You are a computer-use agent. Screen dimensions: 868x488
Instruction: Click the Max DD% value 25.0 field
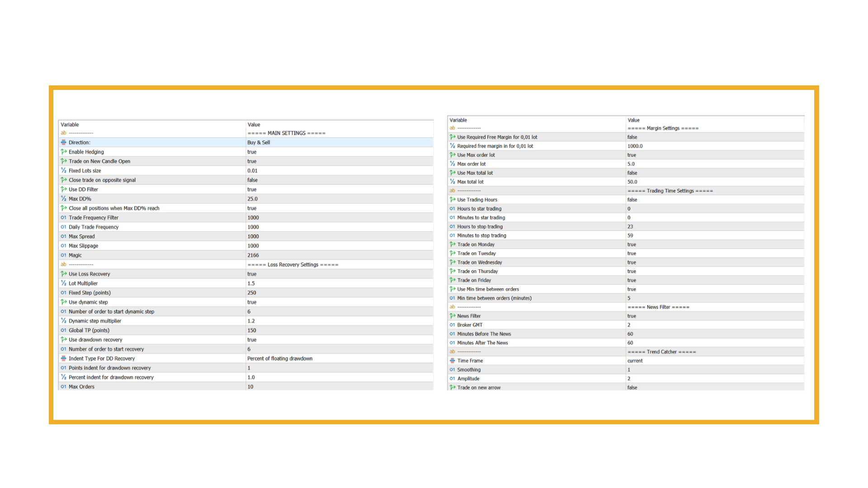(x=252, y=199)
